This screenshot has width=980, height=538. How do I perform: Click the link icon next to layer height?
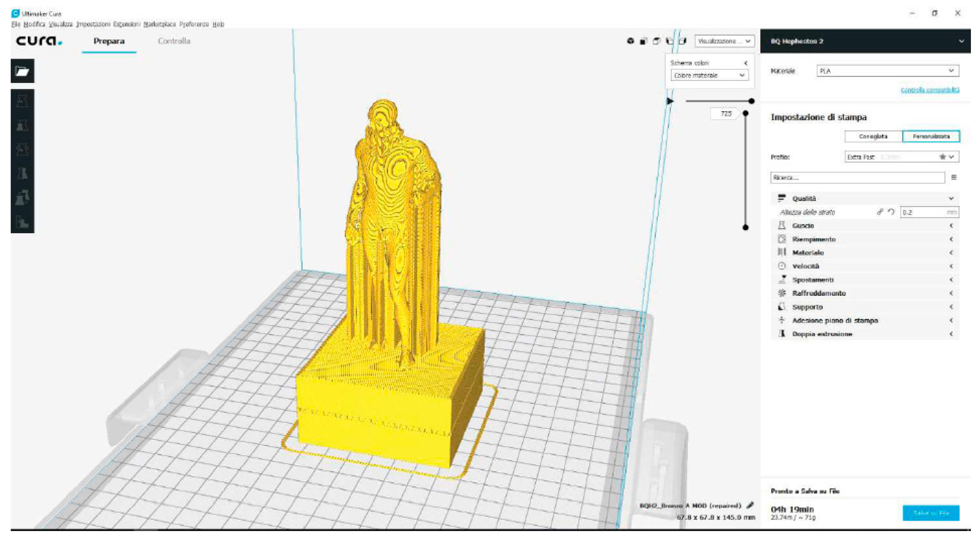(x=880, y=212)
